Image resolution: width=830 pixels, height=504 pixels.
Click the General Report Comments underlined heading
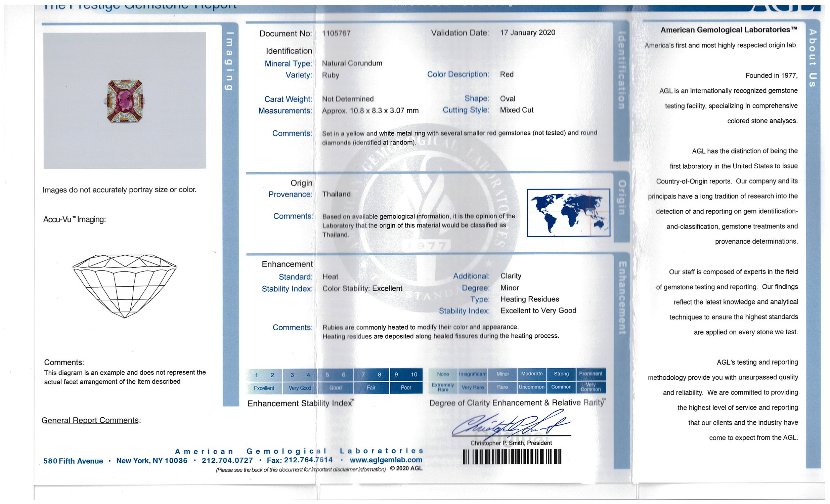point(91,420)
